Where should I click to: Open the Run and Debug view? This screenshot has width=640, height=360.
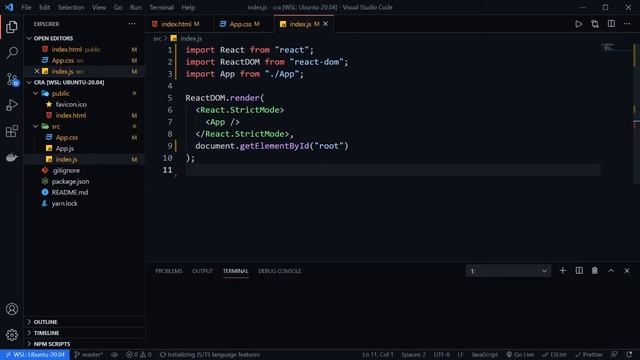12,105
